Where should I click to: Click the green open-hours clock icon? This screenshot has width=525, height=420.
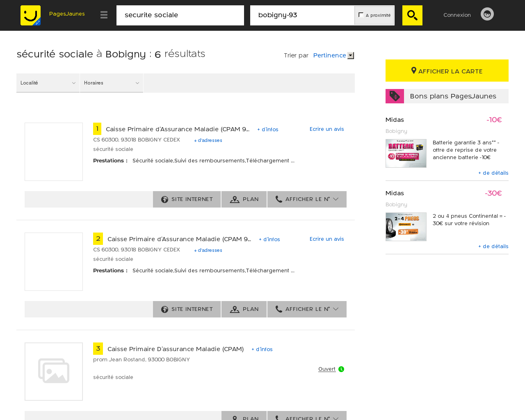pyautogui.click(x=341, y=369)
